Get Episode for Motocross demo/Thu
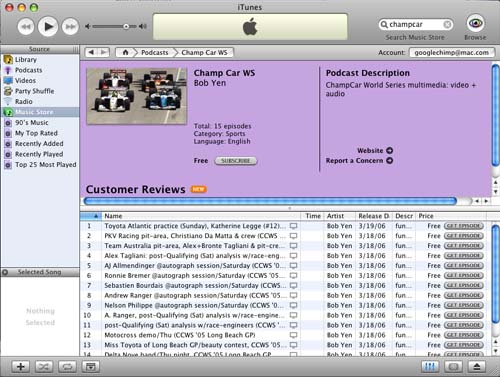The image size is (500, 377). (x=464, y=335)
